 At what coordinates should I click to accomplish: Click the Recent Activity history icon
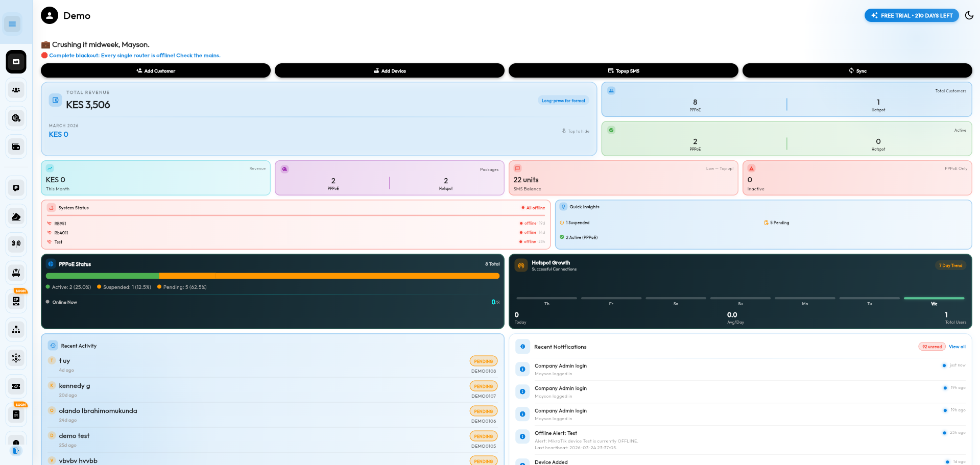coord(53,346)
